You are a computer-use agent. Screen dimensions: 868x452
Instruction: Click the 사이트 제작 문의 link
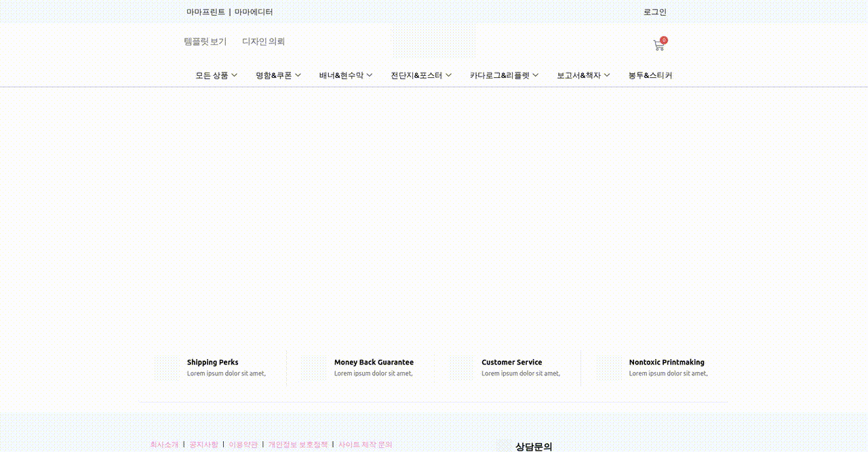pyautogui.click(x=366, y=445)
